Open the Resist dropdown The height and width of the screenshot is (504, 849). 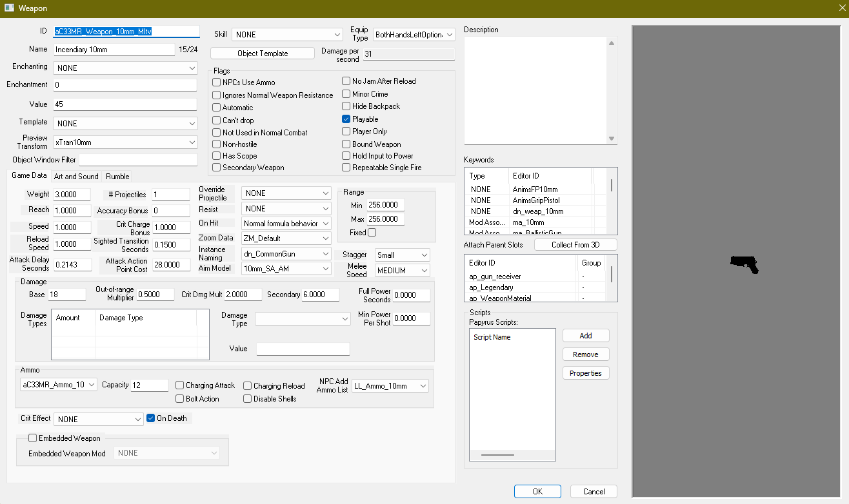point(286,209)
